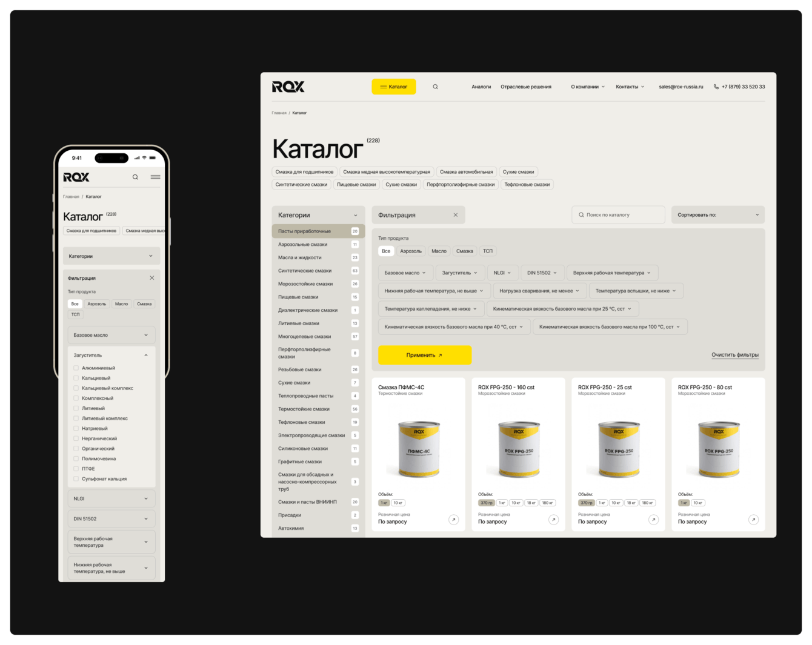Expand the О компании menu in desktop header
The image size is (812, 645).
(588, 87)
